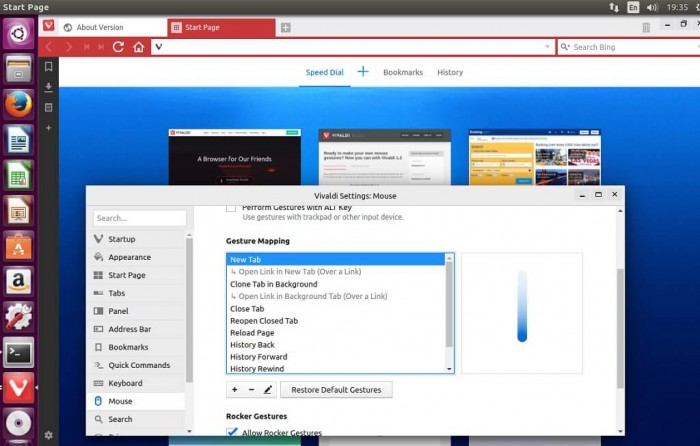Open Ubuntu Software Center from dock
This screenshot has height=446, width=700.
pos(18,246)
